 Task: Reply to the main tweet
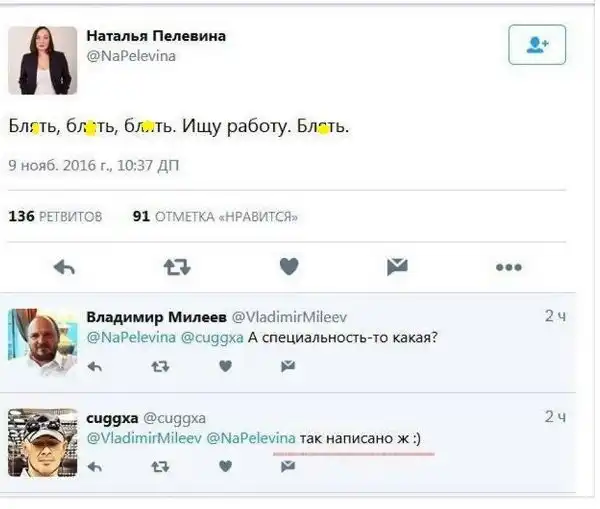[x=64, y=266]
